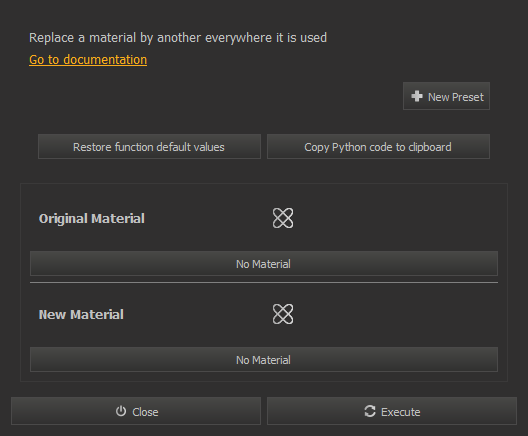Select the Original Material label
The width and height of the screenshot is (528, 436).
tap(92, 219)
